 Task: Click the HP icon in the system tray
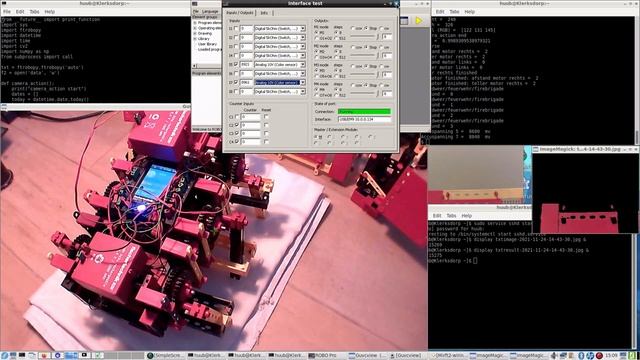[590, 356]
